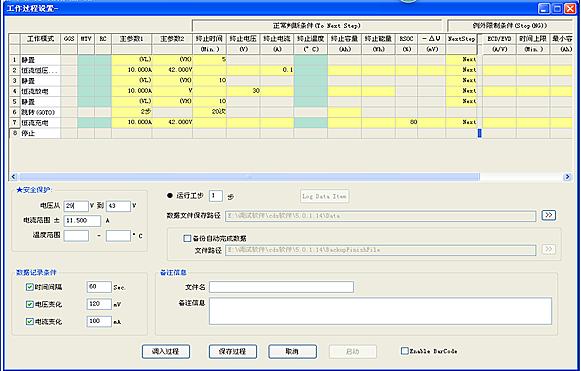Click the horizontal scrollbar thumb under the table

[249, 177]
